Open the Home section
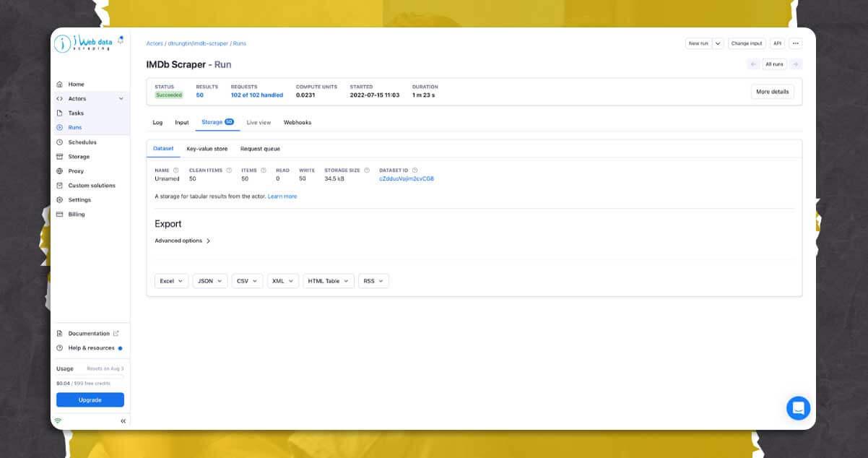 tap(75, 84)
